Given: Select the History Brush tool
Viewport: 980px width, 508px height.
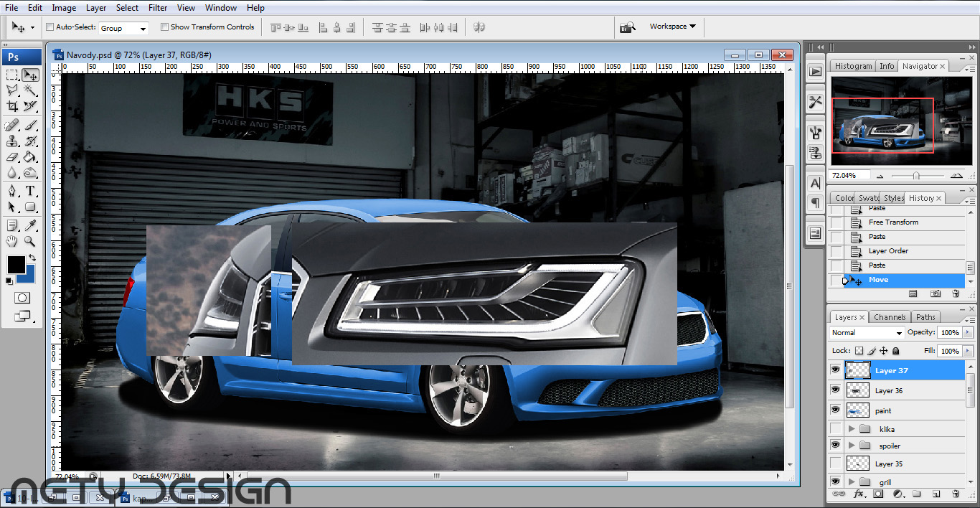Looking at the screenshot, I should pos(30,141).
